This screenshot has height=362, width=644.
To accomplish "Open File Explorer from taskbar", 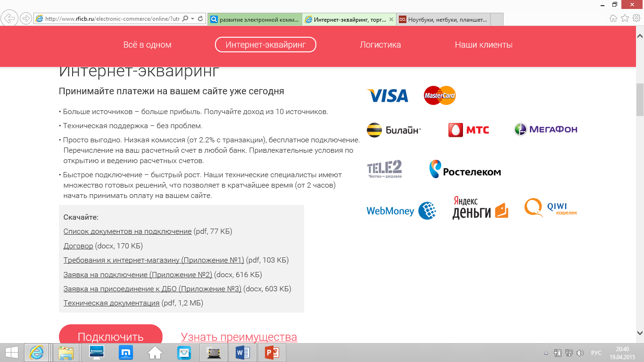I will click(x=66, y=353).
